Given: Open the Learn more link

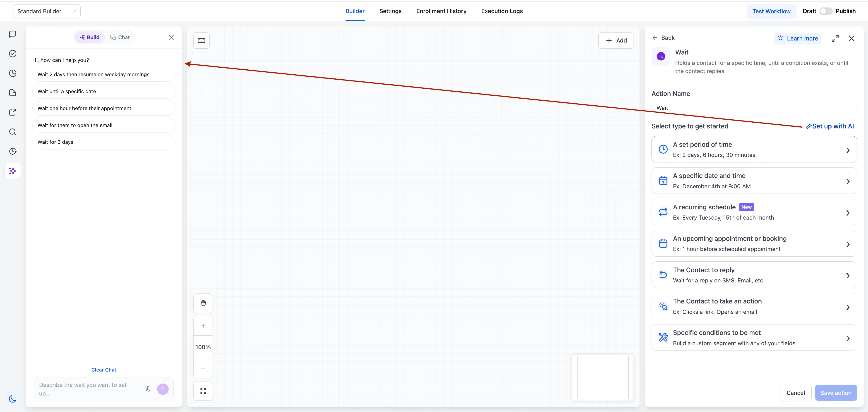Looking at the screenshot, I should (x=798, y=38).
